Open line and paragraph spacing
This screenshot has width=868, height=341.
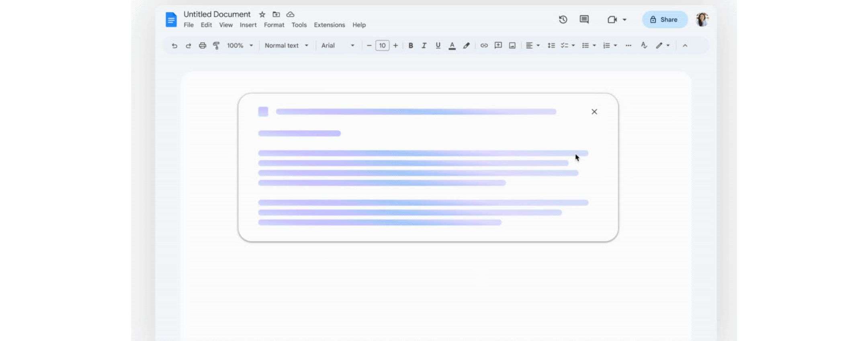(x=551, y=45)
